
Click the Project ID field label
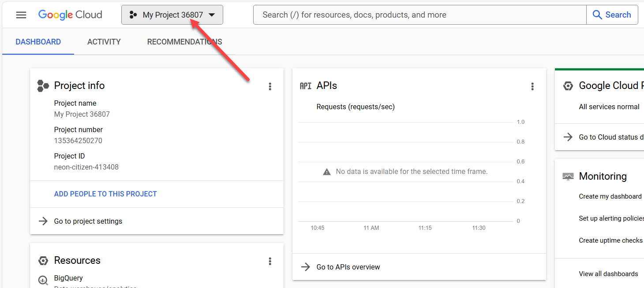[70, 156]
